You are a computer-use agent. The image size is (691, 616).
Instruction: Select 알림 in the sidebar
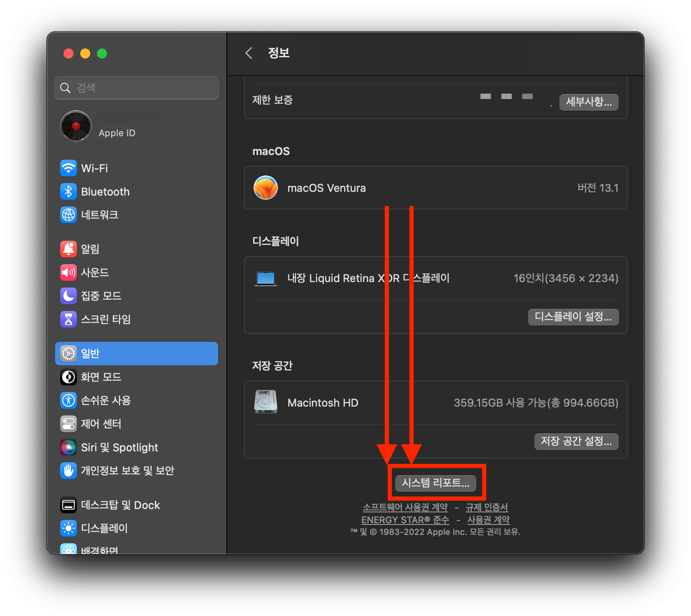pos(137,249)
